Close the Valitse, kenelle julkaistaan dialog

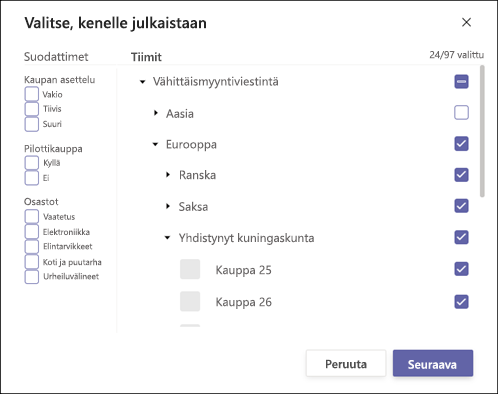tap(466, 22)
